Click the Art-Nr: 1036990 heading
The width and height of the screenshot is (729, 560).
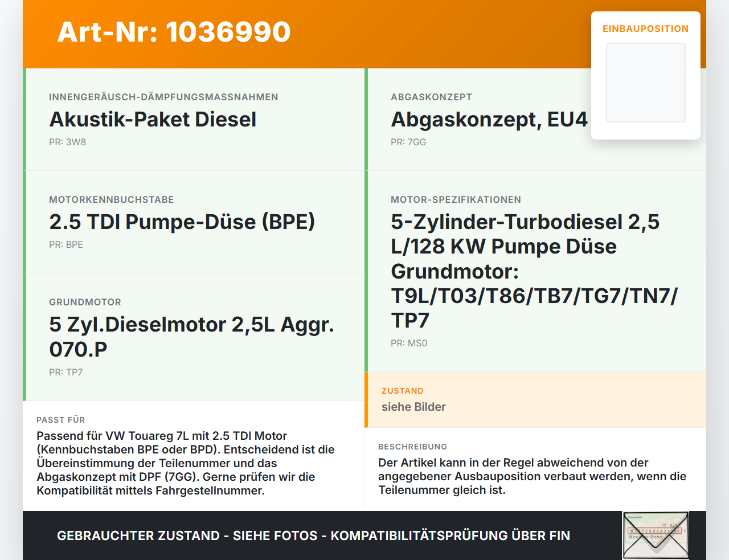pos(174,32)
